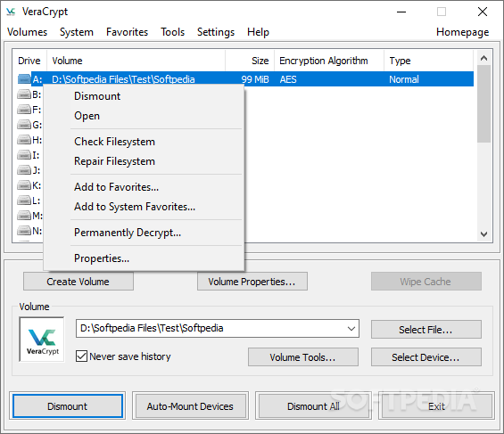
Task: Click the VeraCrypt title bar icon
Action: pos(11,12)
